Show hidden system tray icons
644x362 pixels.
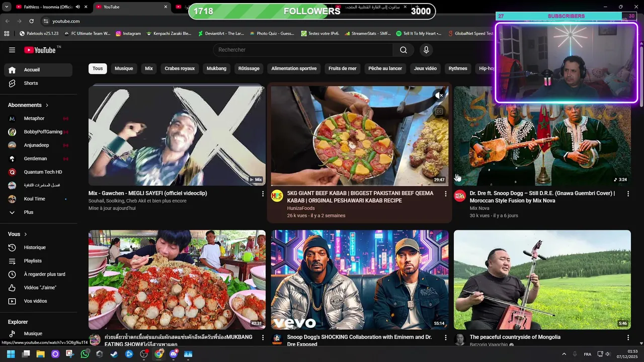563,354
